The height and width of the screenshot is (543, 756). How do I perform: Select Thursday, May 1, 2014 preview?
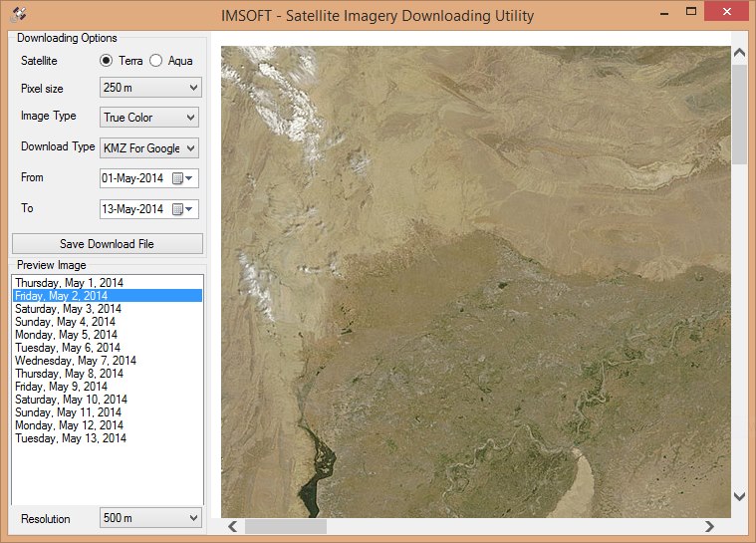click(107, 283)
